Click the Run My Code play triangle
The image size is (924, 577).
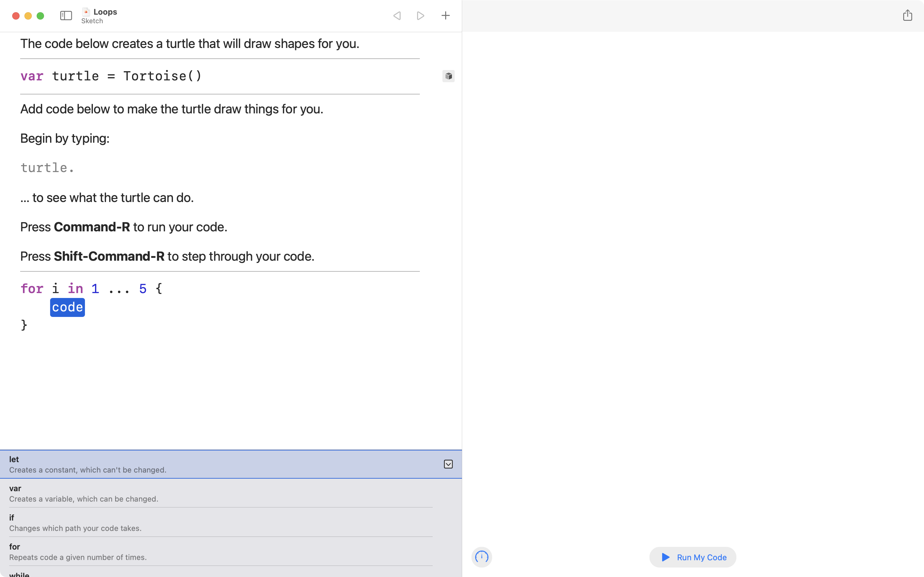(x=665, y=557)
